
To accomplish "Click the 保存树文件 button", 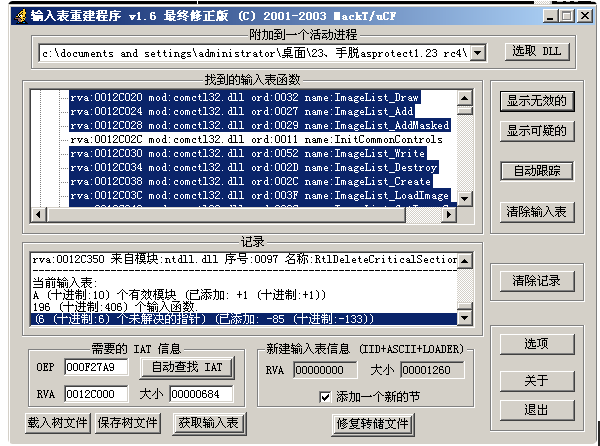I will tap(128, 423).
